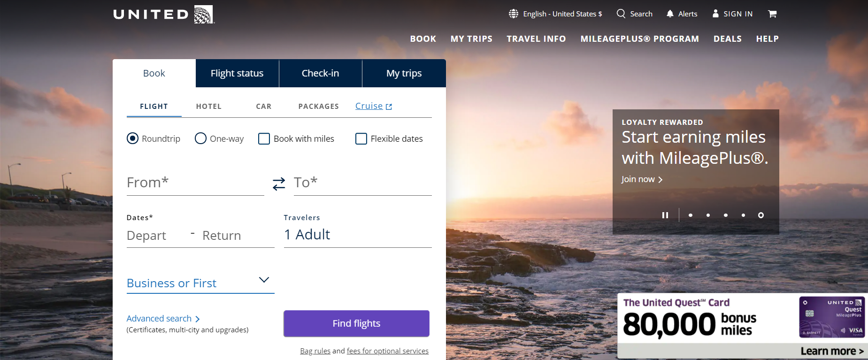
Task: Click the Depart date field
Action: tap(156, 236)
